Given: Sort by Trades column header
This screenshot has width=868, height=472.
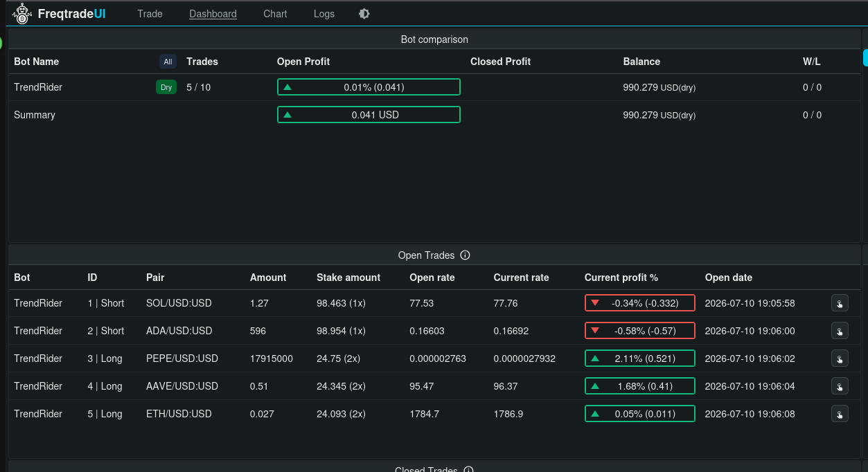Looking at the screenshot, I should [x=202, y=62].
